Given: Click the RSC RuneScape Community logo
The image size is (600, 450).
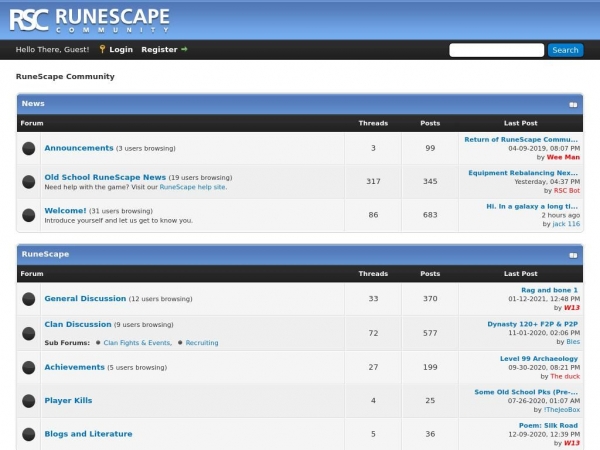Looking at the screenshot, I should click(x=90, y=20).
